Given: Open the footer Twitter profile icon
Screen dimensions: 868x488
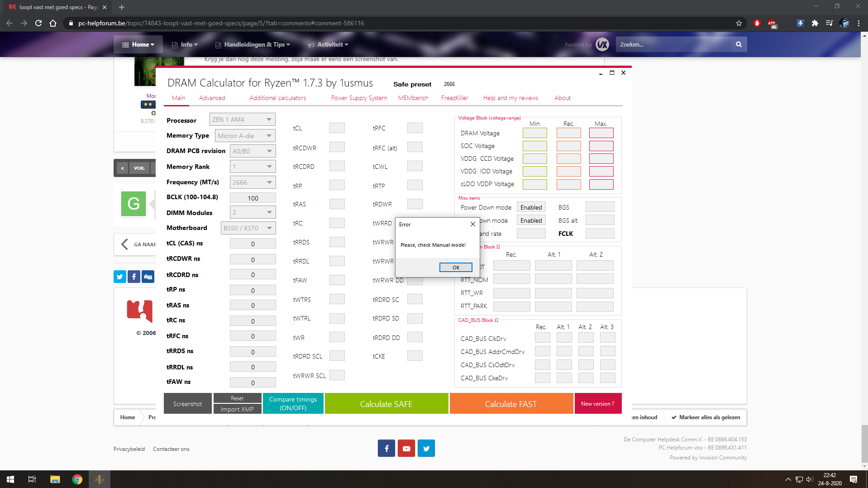Looking at the screenshot, I should (x=426, y=448).
